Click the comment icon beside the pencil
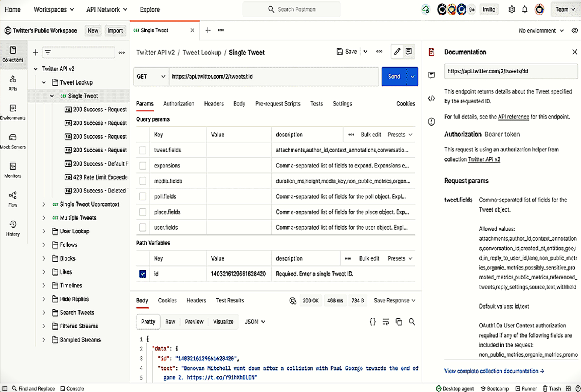The height and width of the screenshot is (392, 581). point(409,52)
